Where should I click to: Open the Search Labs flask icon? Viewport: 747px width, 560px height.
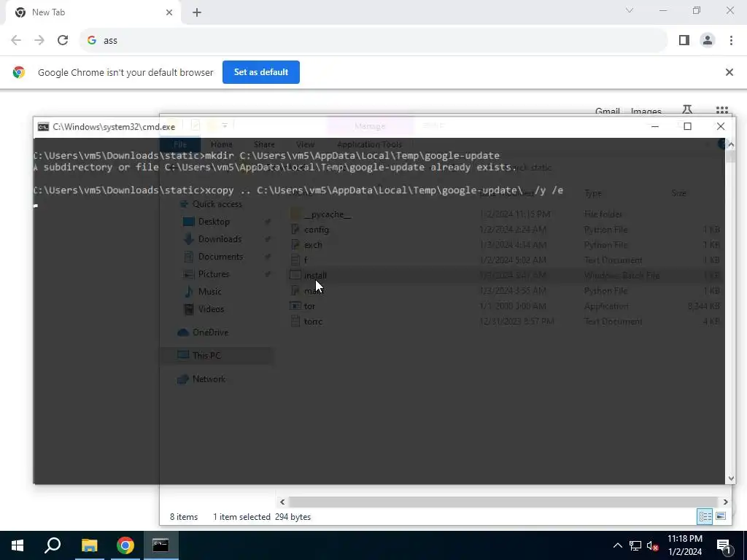pyautogui.click(x=687, y=111)
